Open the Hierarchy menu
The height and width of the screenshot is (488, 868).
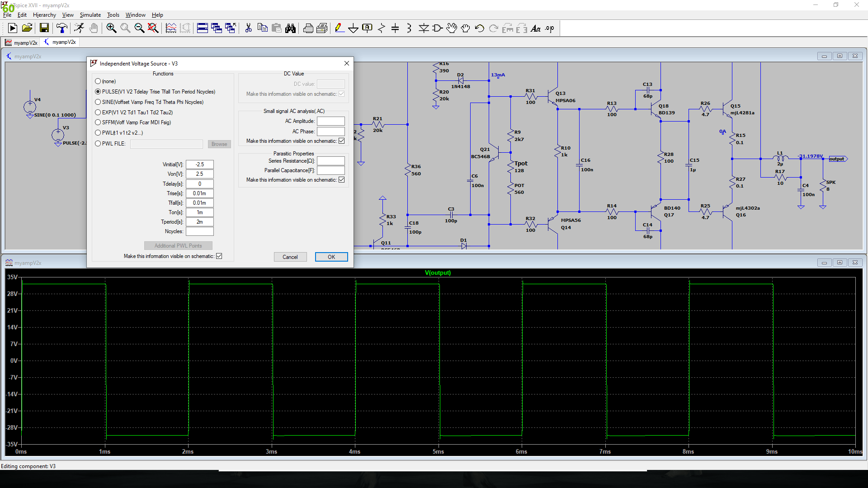[x=44, y=15]
